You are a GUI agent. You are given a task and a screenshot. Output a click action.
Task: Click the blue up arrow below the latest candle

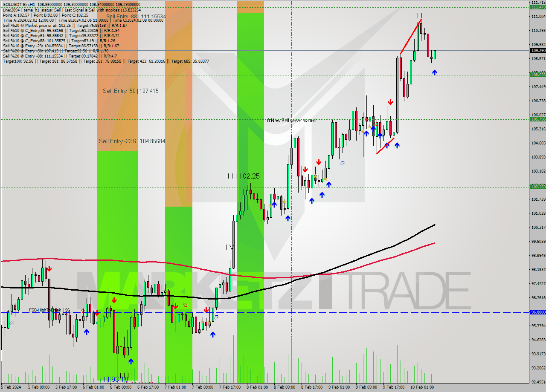pyautogui.click(x=434, y=72)
